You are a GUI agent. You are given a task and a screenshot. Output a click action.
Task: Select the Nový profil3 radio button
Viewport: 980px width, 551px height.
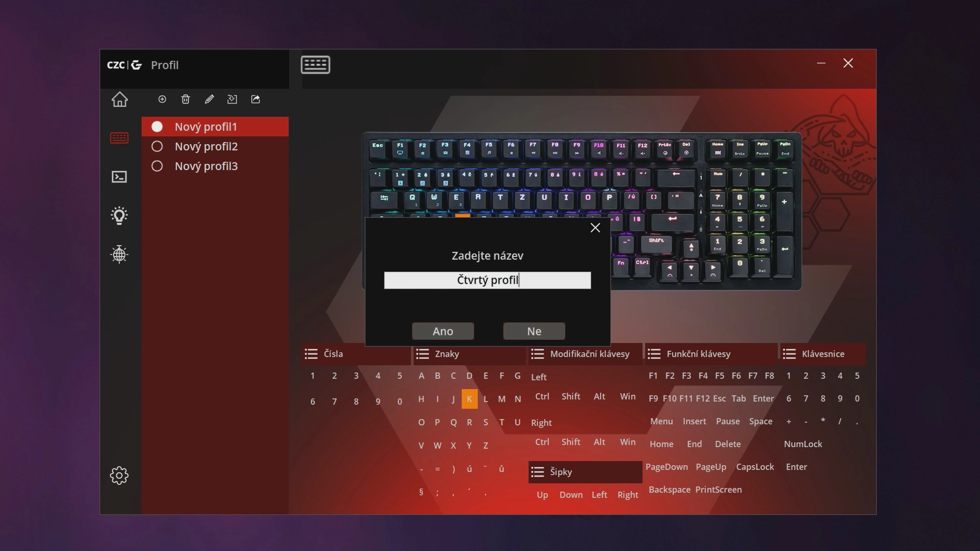(157, 166)
